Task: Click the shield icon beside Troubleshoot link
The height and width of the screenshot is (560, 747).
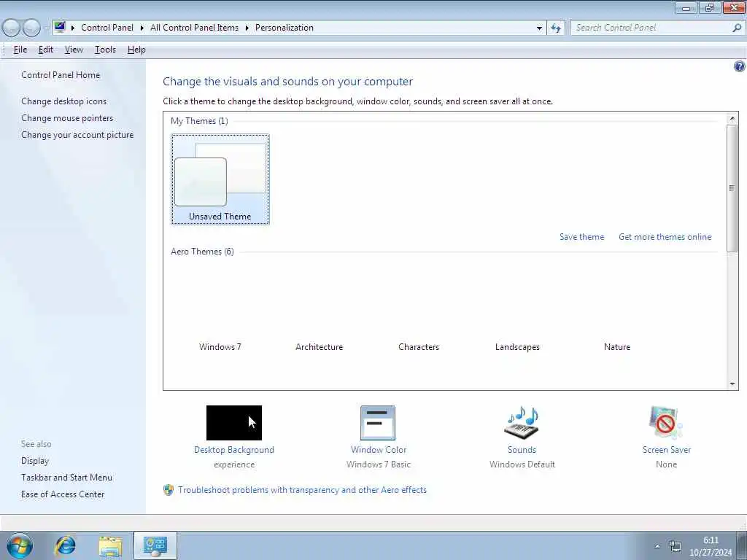Action: pyautogui.click(x=169, y=490)
